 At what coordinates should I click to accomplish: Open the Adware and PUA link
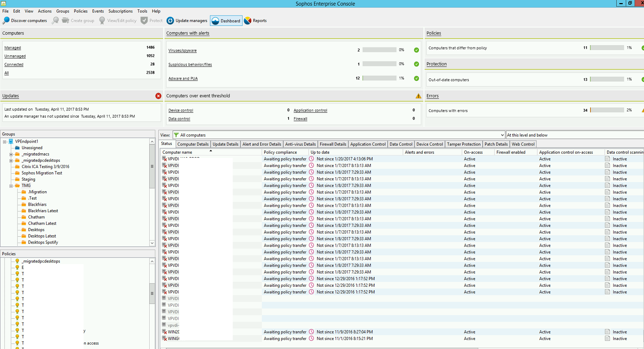183,79
